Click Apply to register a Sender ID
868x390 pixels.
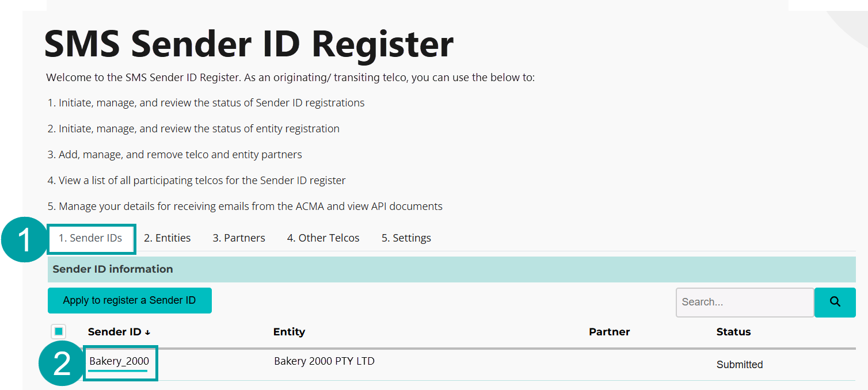130,300
